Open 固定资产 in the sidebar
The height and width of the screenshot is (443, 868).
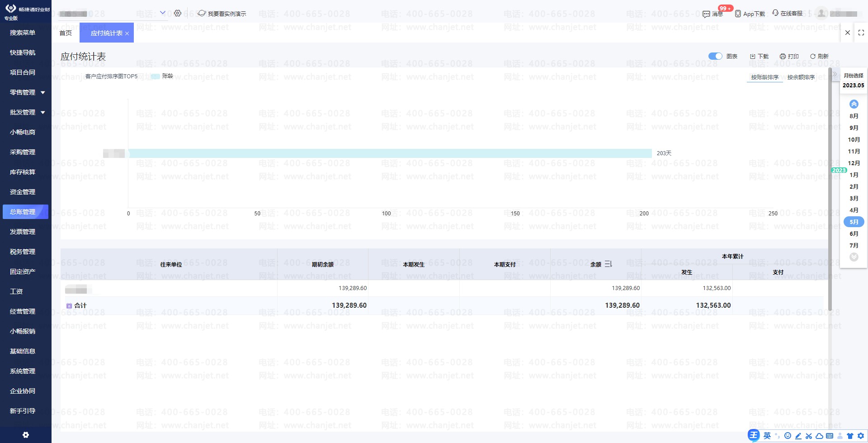click(23, 272)
